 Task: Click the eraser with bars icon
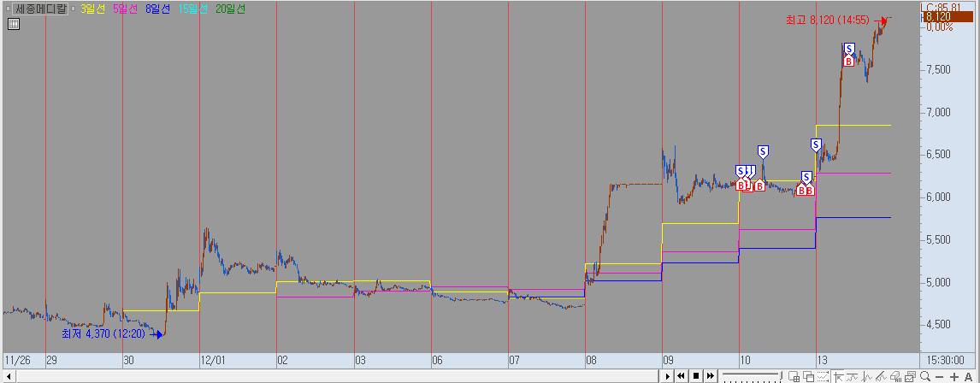(x=895, y=376)
